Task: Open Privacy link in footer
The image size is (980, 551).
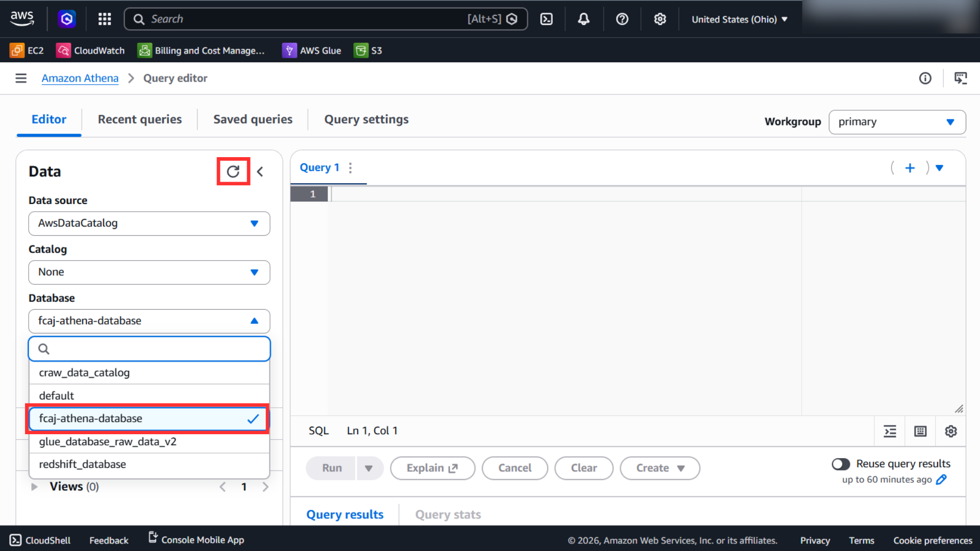Action: 815,540
